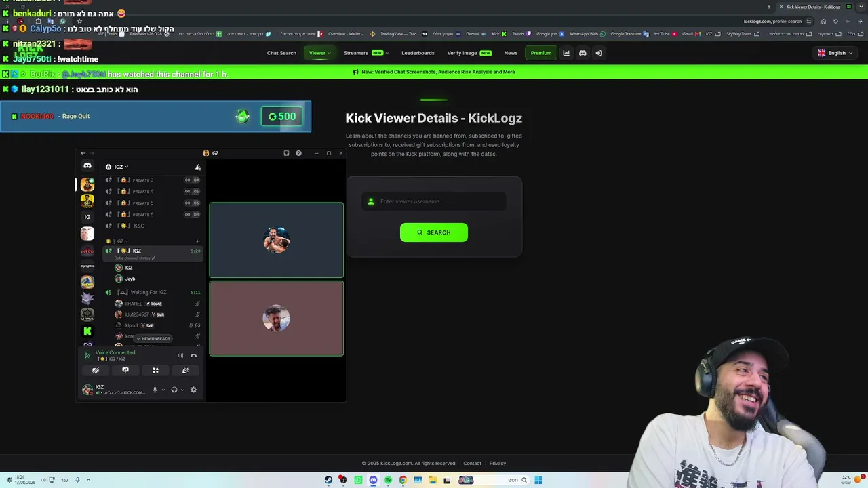Jump to New Unreads in channel list
Screen dimensions: 868x488
153,338
